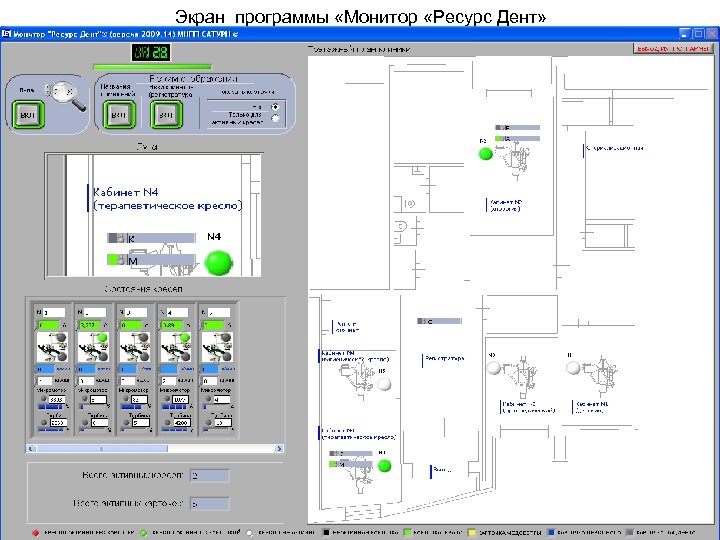The image size is (720, 540).
Task: Click white indicator left of orthopedic cabinet chair
Action: tap(494, 368)
